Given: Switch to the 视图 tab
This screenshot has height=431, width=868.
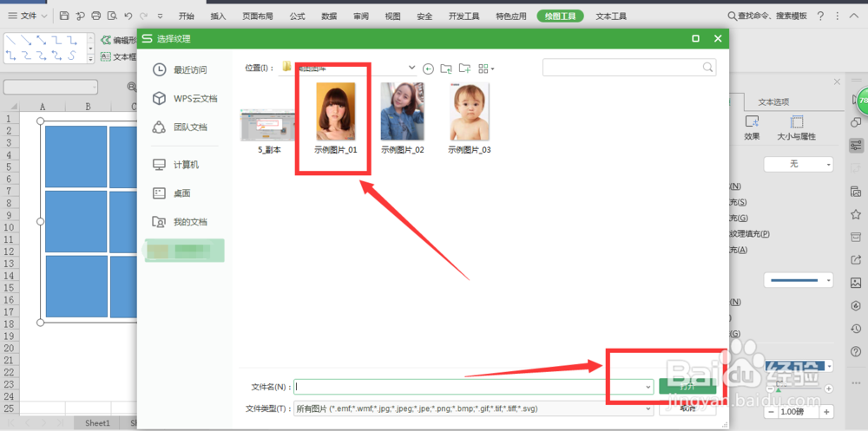Looking at the screenshot, I should pyautogui.click(x=392, y=16).
